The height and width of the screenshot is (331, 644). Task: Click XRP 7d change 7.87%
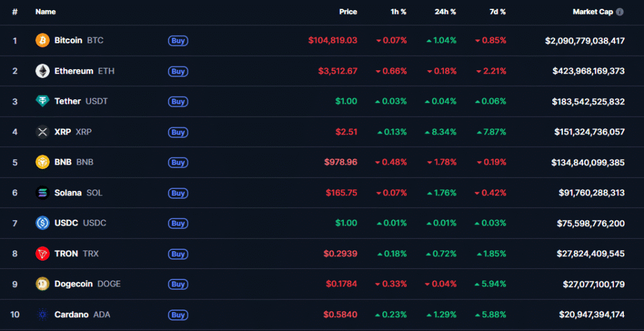[491, 132]
